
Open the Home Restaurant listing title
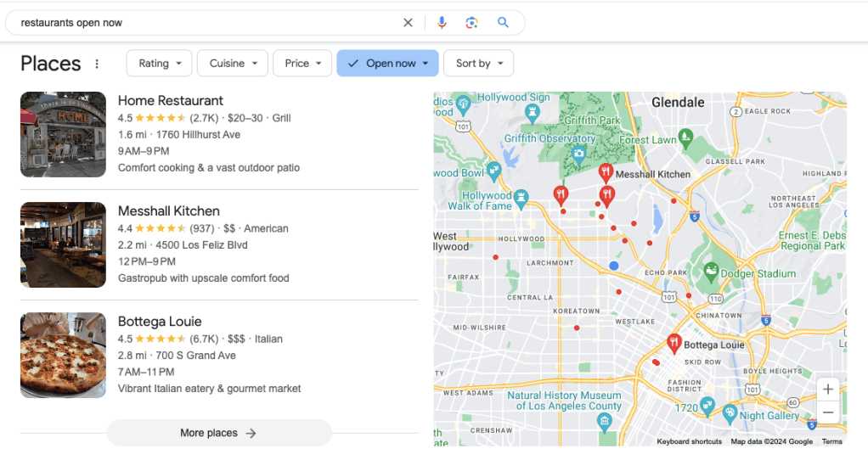click(171, 101)
